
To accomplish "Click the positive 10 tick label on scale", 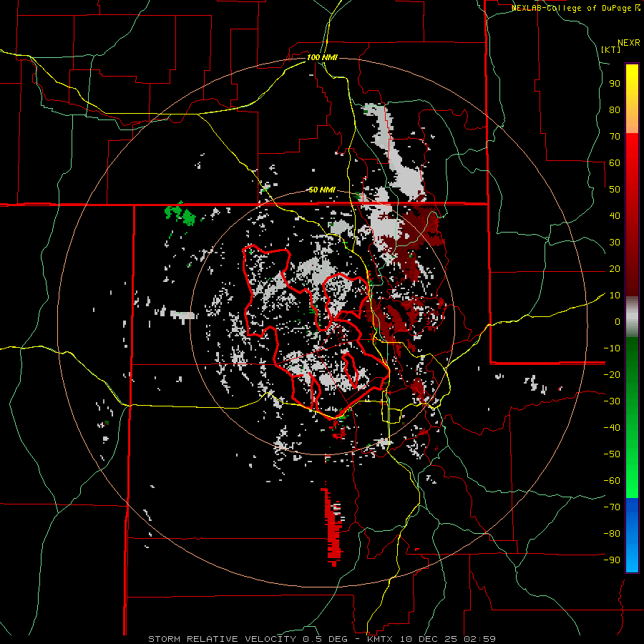I will [x=615, y=296].
